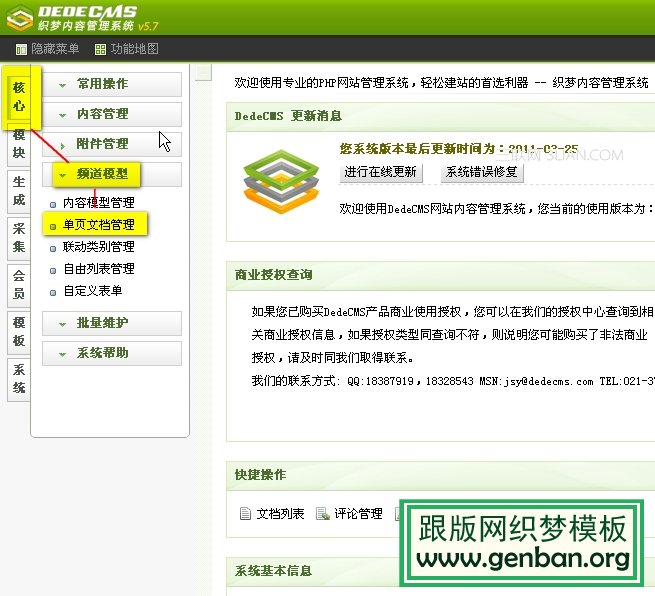
Task: Open the 文档列表 shortcut
Action: coord(280,514)
